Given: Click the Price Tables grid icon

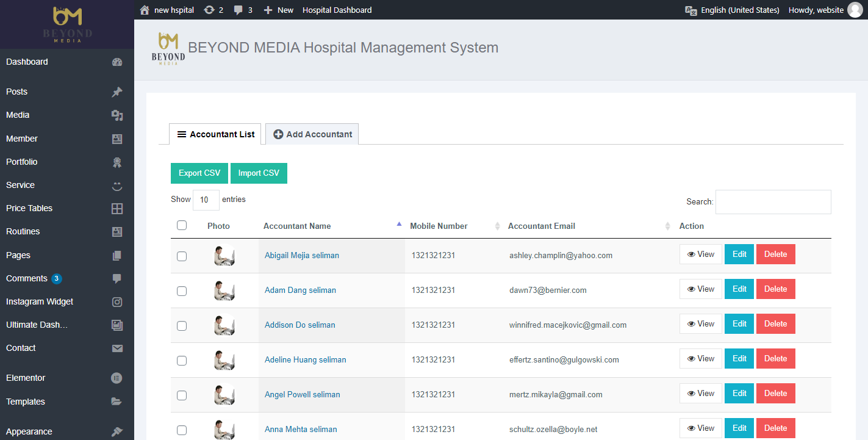Looking at the screenshot, I should [x=117, y=209].
